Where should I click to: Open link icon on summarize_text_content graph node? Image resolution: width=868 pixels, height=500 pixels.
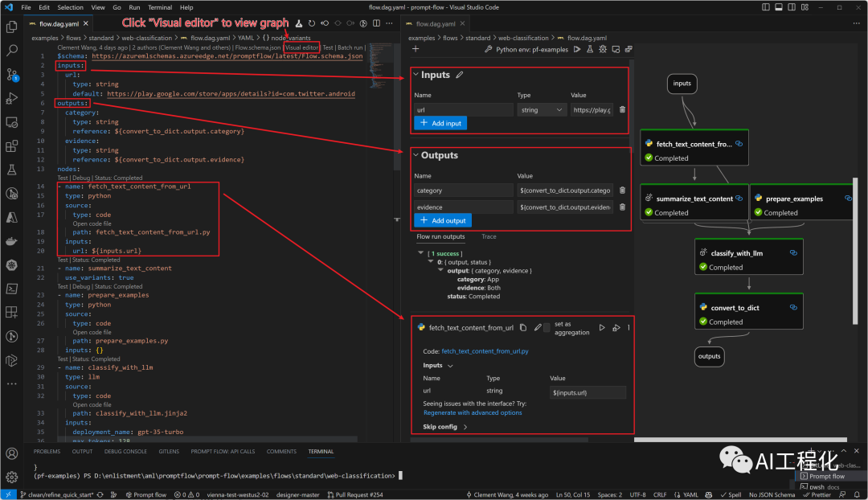point(739,199)
